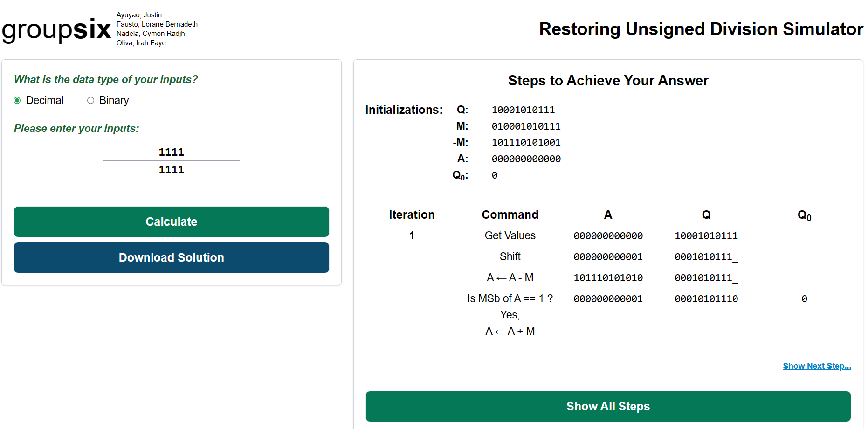Click the Restoring Unsigned Division Simulator title
868x429 pixels.
701,29
